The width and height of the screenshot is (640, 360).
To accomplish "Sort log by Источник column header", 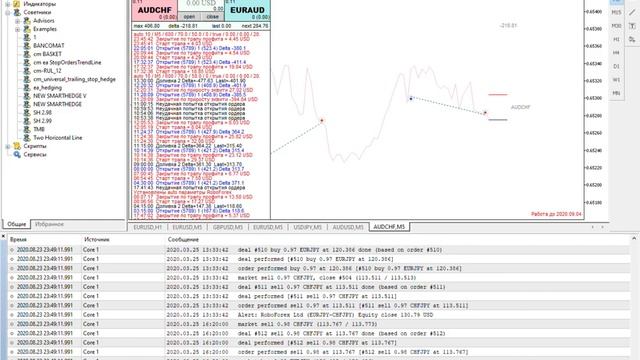I will tap(97, 240).
